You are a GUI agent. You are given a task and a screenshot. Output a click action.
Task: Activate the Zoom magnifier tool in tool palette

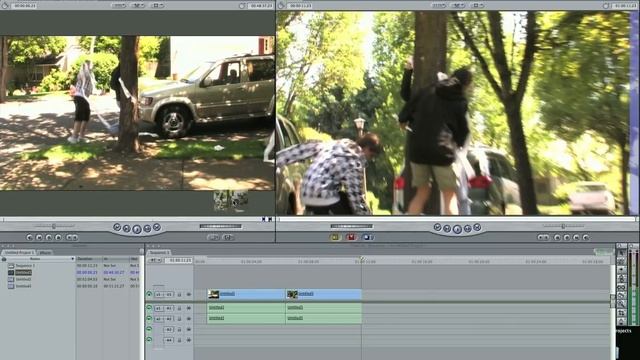pos(621,304)
